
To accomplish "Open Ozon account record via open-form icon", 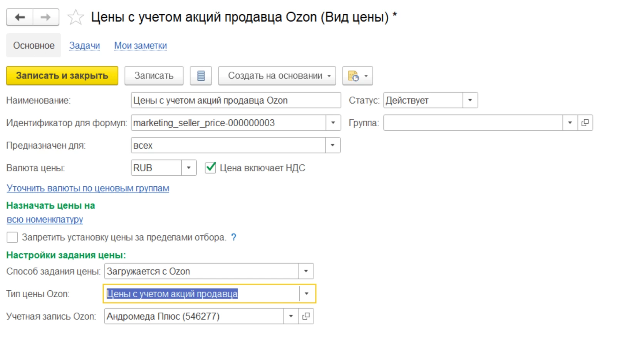I will [x=306, y=316].
